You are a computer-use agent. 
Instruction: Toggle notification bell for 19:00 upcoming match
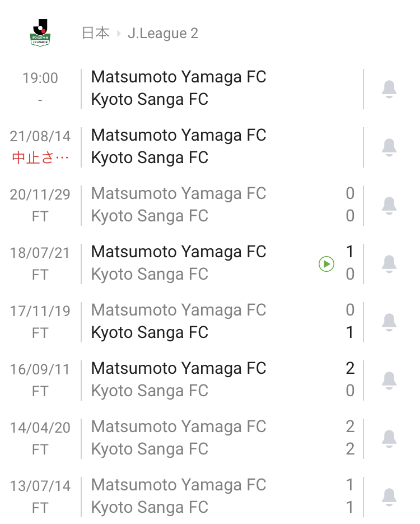click(x=389, y=89)
